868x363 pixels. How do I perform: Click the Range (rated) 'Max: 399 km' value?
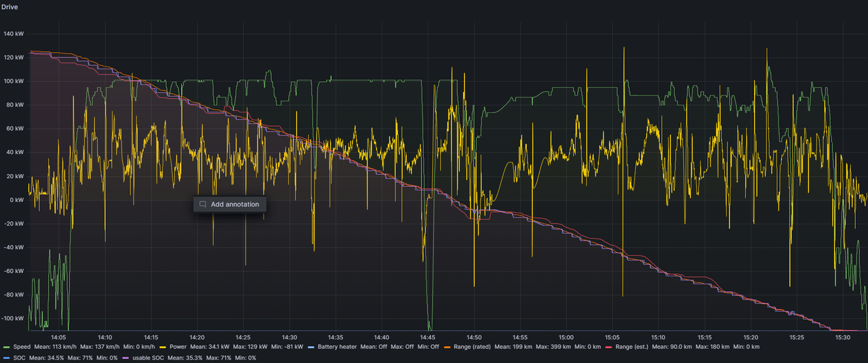point(553,347)
